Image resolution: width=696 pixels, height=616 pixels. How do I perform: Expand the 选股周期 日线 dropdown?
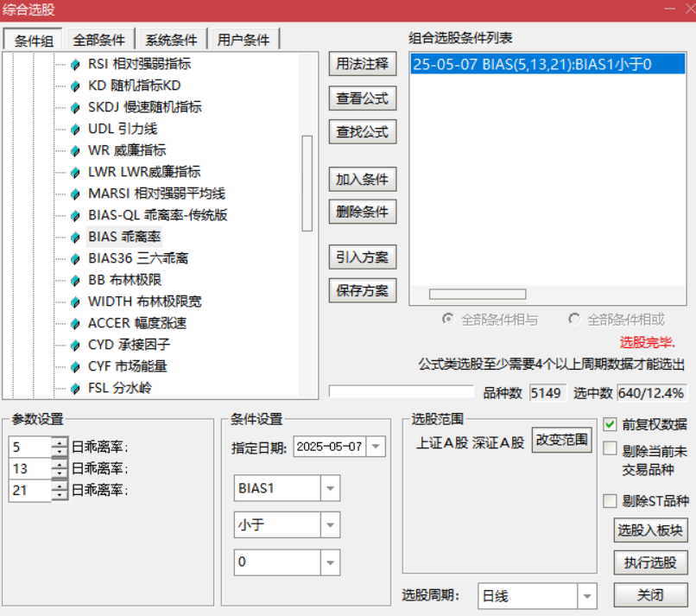pos(587,595)
